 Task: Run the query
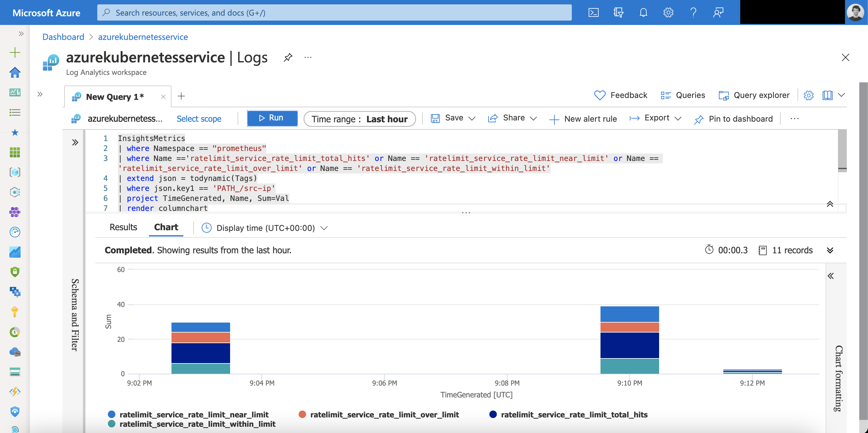pos(272,118)
